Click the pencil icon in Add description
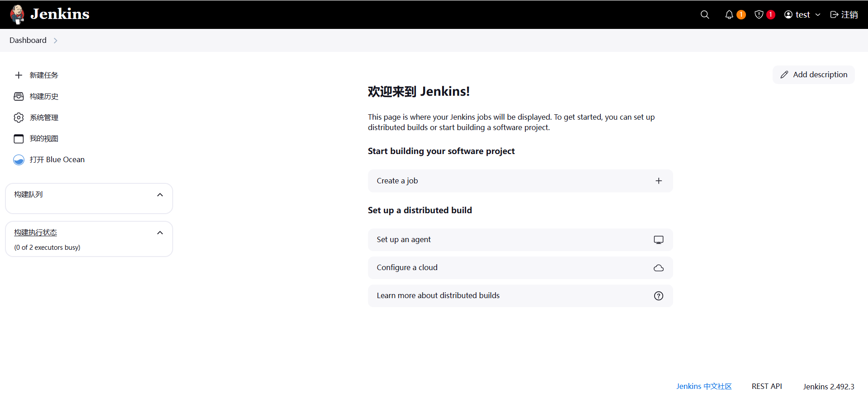This screenshot has height=402, width=868. [x=784, y=75]
